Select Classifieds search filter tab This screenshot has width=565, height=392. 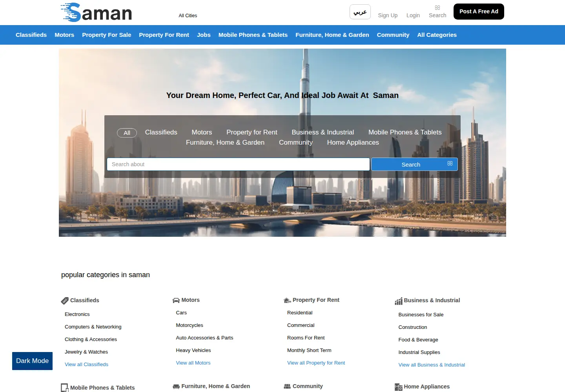(x=161, y=132)
